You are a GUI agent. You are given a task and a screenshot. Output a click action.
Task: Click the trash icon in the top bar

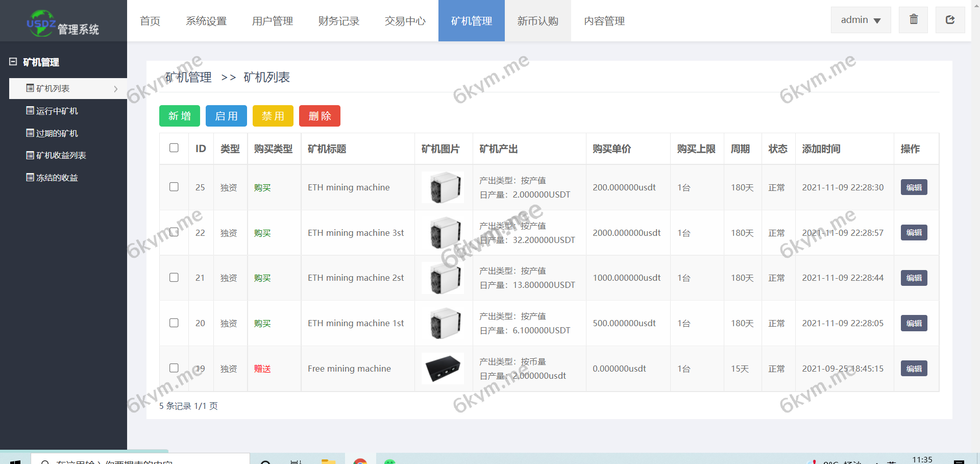coord(913,20)
